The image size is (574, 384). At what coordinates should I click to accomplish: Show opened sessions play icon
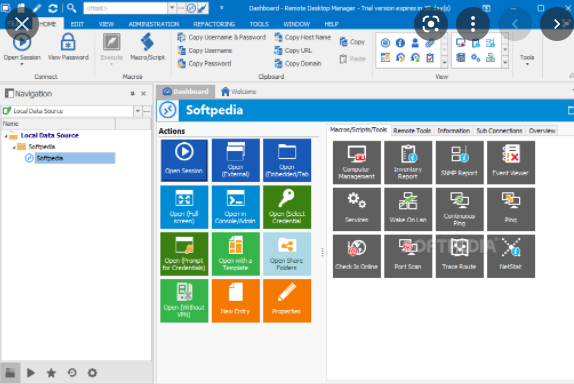tap(31, 373)
